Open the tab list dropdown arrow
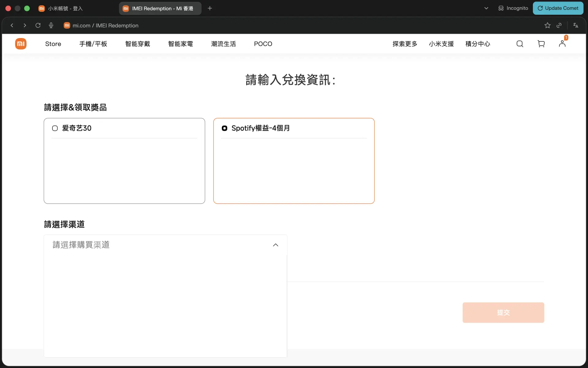Image resolution: width=588 pixels, height=368 pixels. pyautogui.click(x=486, y=8)
